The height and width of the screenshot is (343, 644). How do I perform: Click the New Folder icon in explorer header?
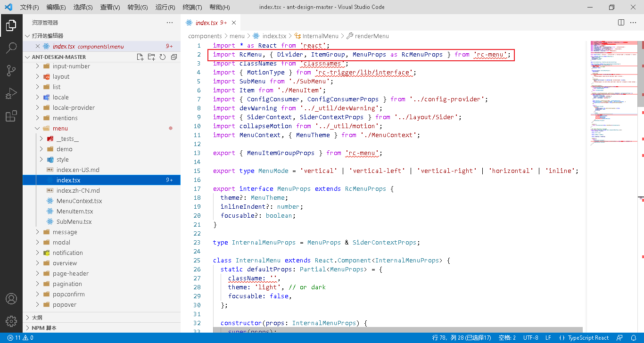151,57
